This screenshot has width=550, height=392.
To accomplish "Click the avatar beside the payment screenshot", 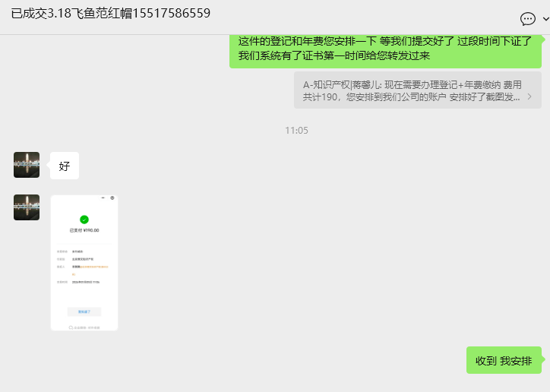I will (x=27, y=207).
